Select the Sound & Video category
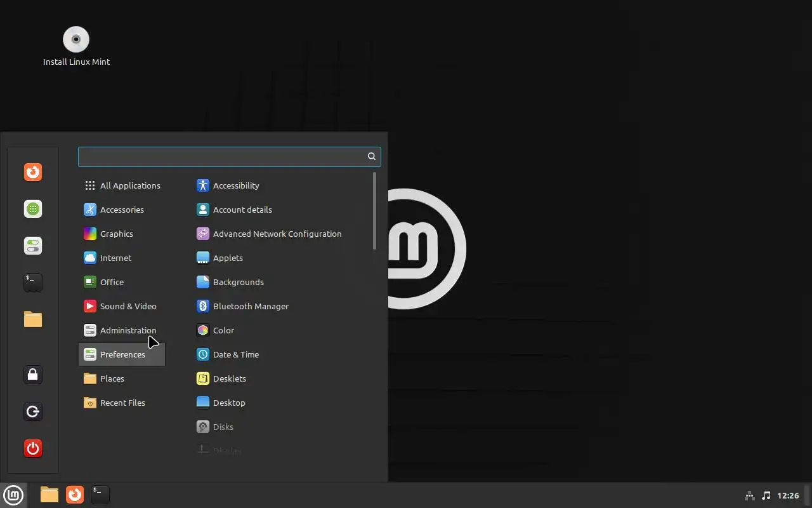The height and width of the screenshot is (508, 812). (122, 306)
